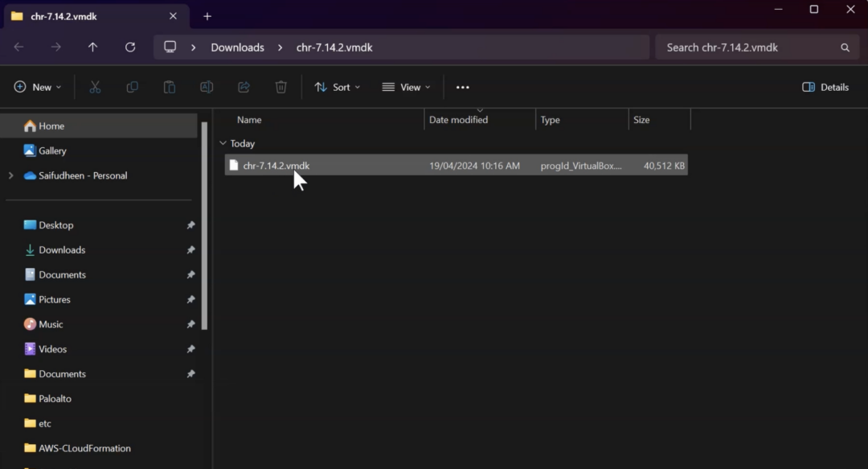Go up to the Downloads folder
Screen dimensions: 868x469
click(92, 47)
